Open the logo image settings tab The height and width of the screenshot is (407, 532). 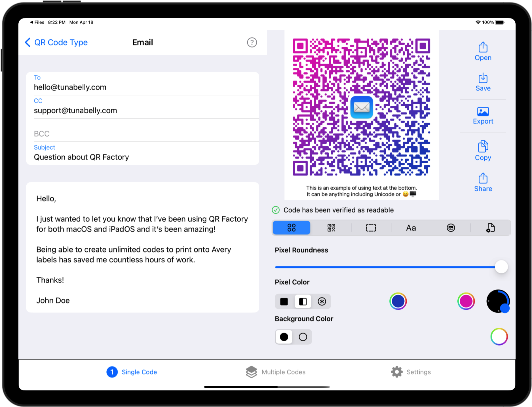tap(451, 228)
